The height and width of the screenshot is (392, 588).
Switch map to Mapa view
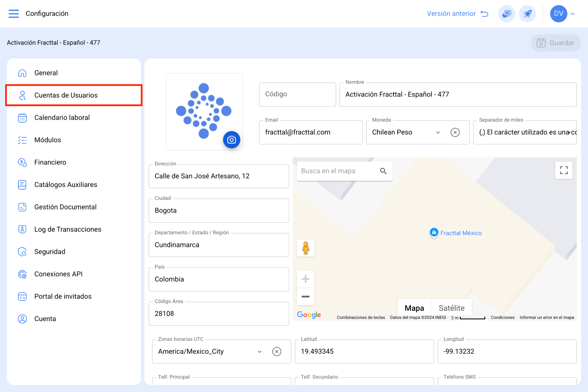point(415,308)
